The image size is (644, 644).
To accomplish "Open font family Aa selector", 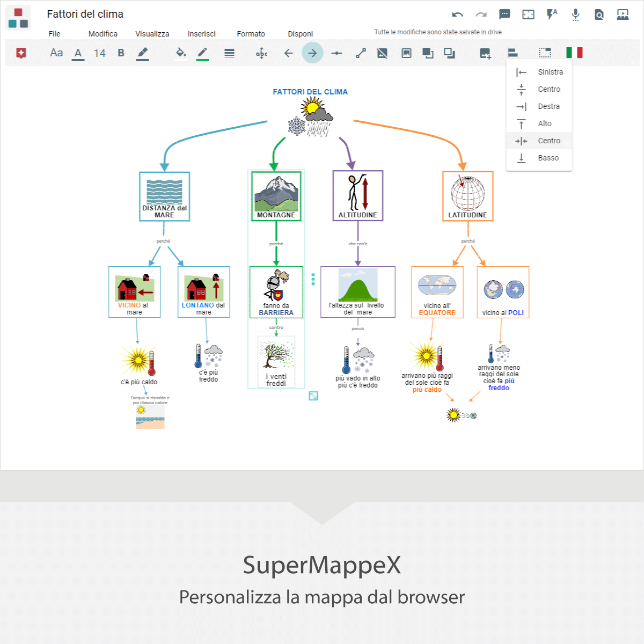I will [x=56, y=53].
